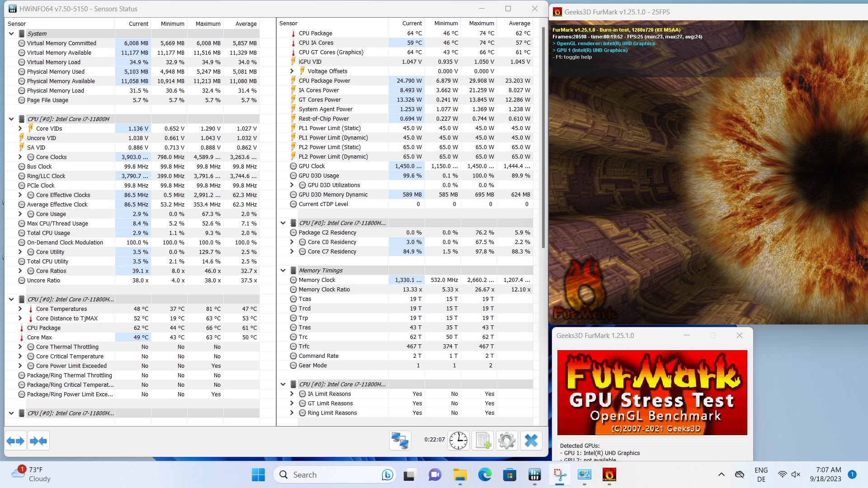Click the collapse columns arrows button in HWiNFO
Image resolution: width=868 pixels, height=488 pixels.
pos(38,441)
